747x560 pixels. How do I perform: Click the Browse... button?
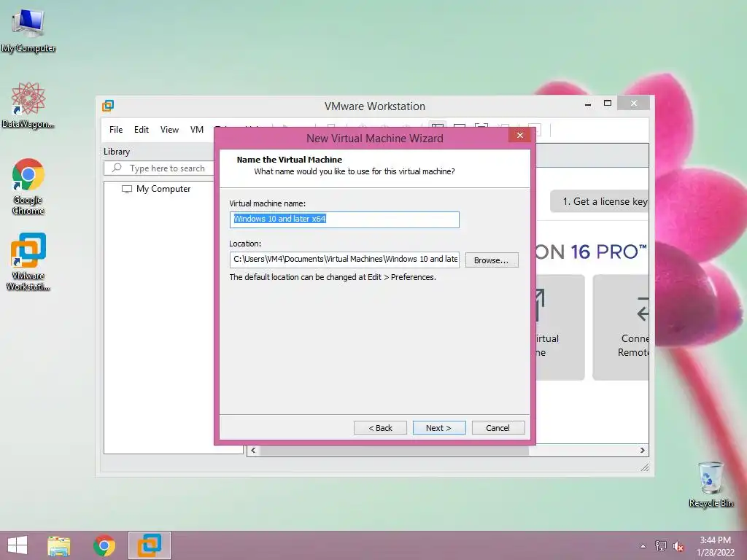tap(491, 260)
